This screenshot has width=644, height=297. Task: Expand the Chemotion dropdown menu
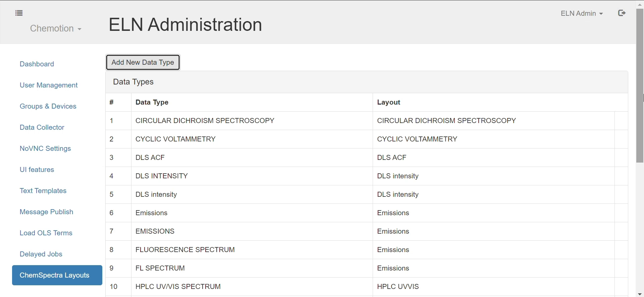56,28
